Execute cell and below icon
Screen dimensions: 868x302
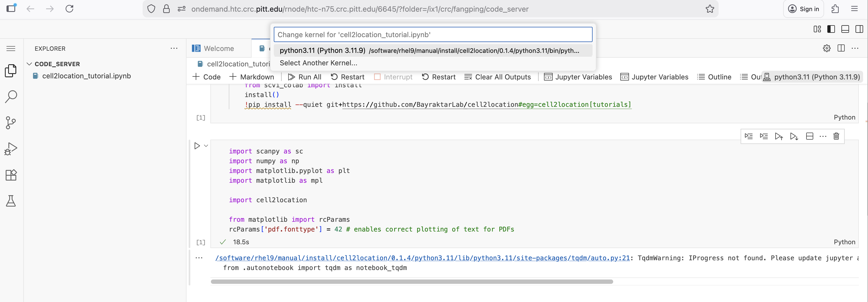click(794, 136)
